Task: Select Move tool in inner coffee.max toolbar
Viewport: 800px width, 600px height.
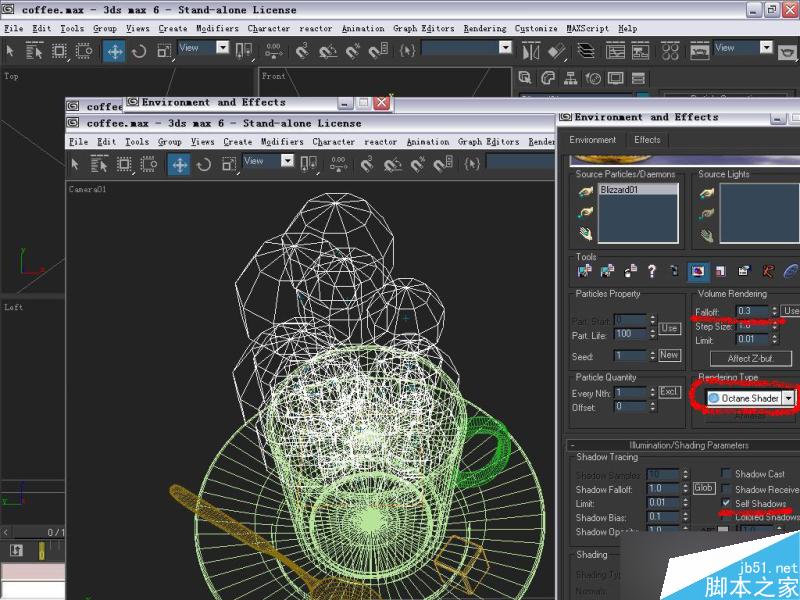Action: pyautogui.click(x=180, y=164)
